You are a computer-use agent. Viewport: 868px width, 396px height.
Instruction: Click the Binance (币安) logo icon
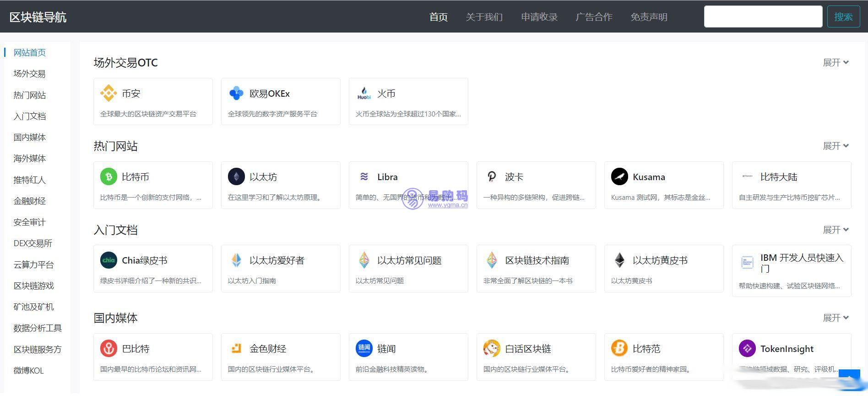tap(108, 93)
